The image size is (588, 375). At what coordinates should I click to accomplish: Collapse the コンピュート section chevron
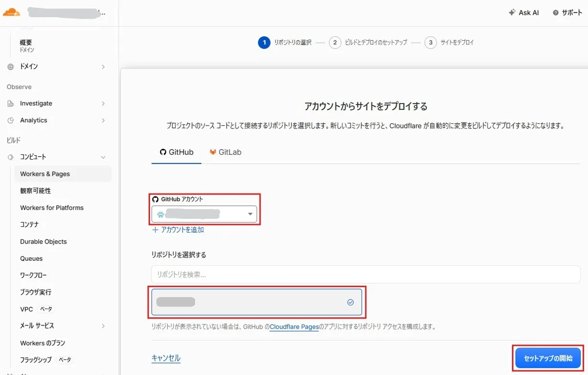pos(103,157)
